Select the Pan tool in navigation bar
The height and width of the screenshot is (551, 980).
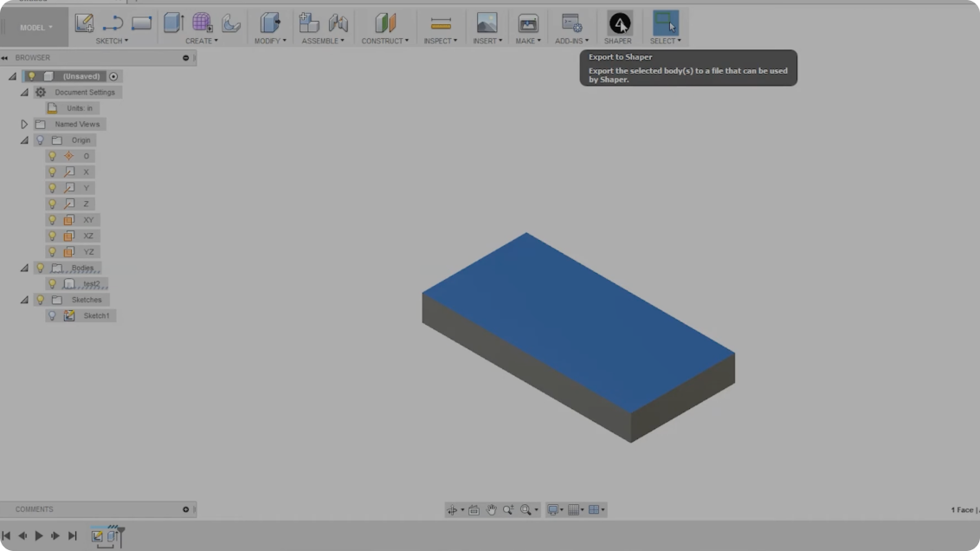pos(491,509)
